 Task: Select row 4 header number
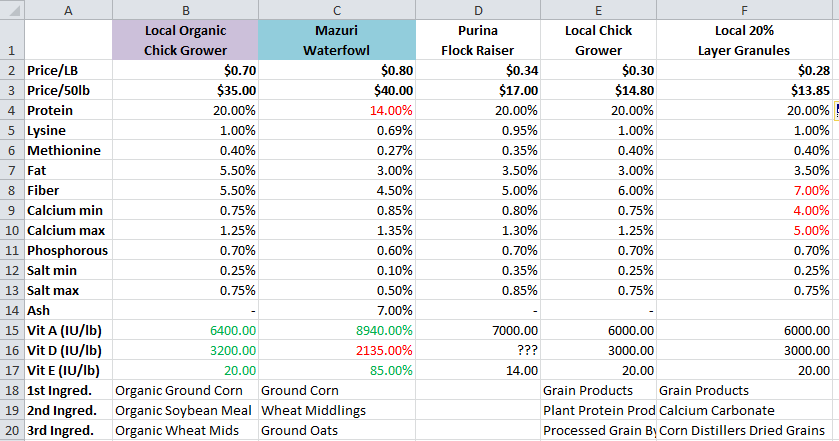point(11,110)
